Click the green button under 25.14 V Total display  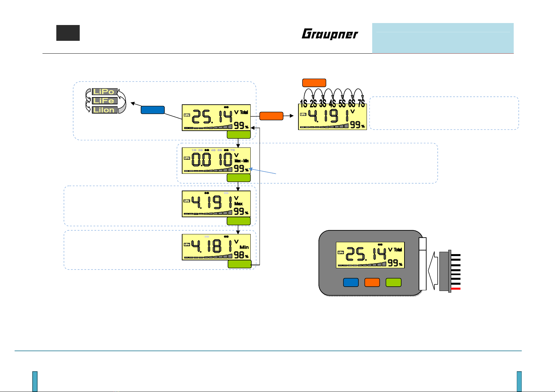pos(239,135)
